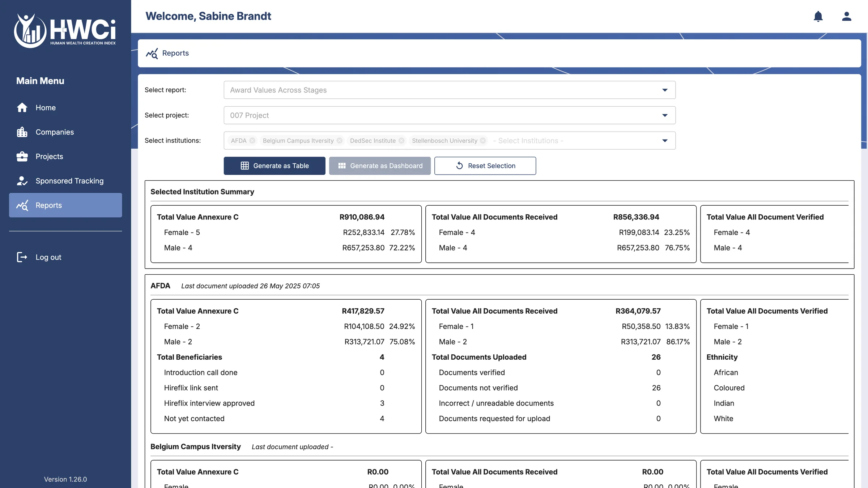Image resolution: width=868 pixels, height=488 pixels.
Task: Expand the Select report dropdown arrow
Action: (665, 90)
